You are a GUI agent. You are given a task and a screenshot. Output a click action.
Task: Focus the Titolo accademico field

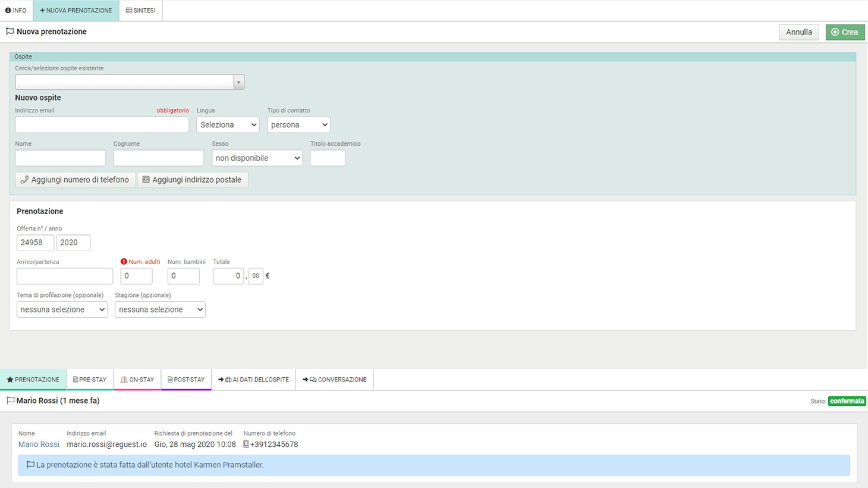coord(328,158)
